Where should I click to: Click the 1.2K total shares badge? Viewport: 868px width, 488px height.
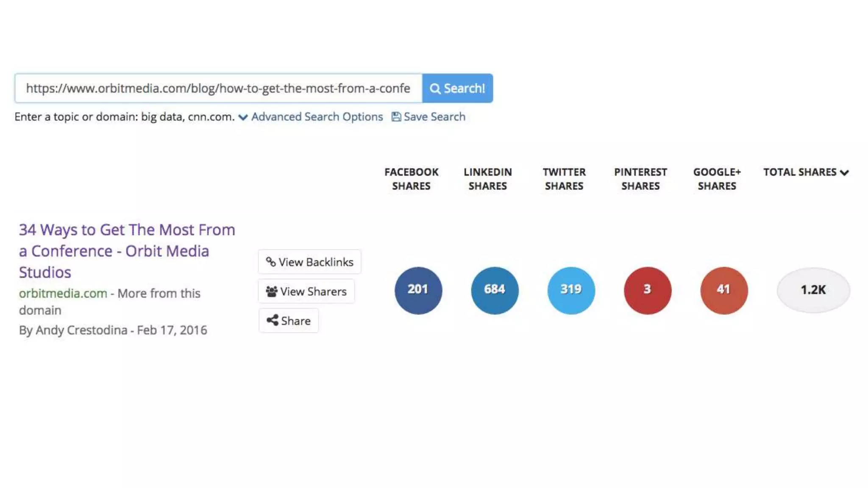813,290
